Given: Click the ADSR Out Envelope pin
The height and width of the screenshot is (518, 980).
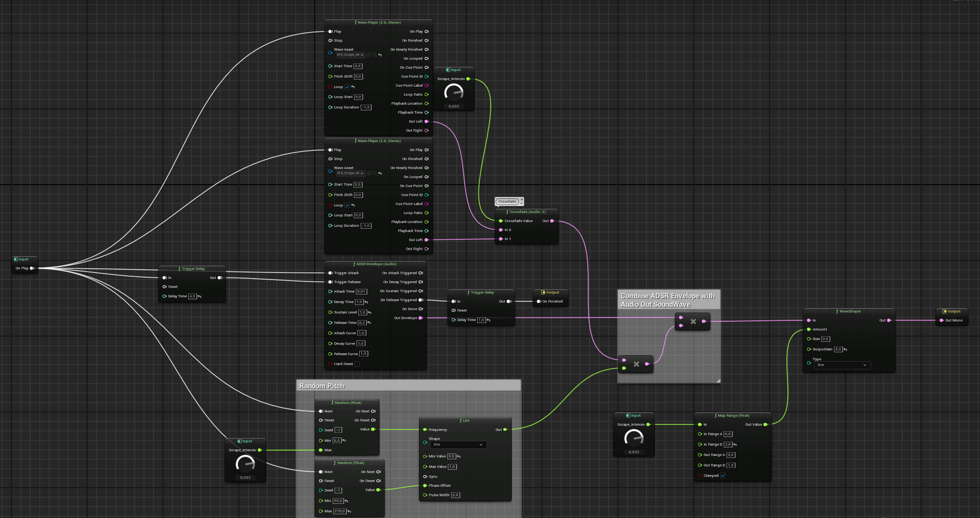Looking at the screenshot, I should click(421, 318).
